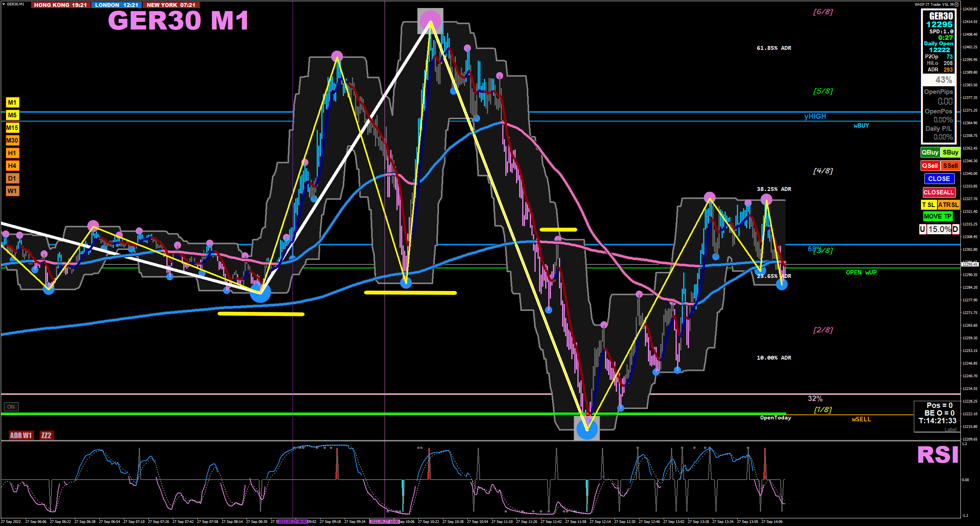Click the CLOSEALL positions button
Viewport: 980px width, 526px height.
click(938, 192)
